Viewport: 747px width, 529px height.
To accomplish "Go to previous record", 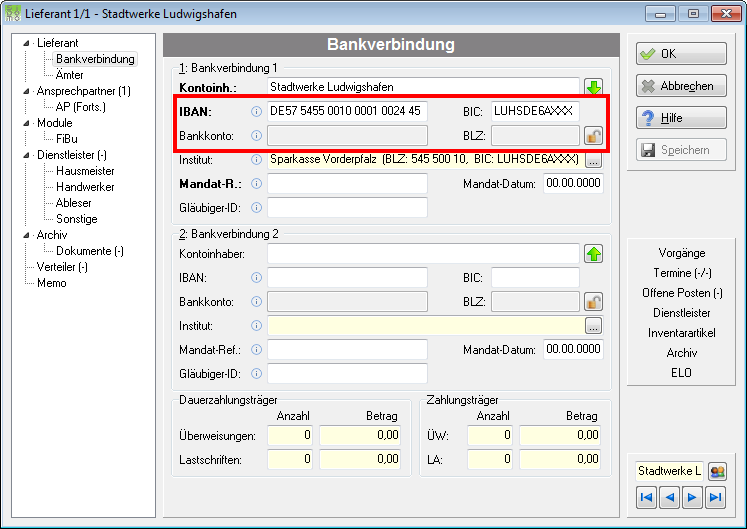I will coord(669,498).
